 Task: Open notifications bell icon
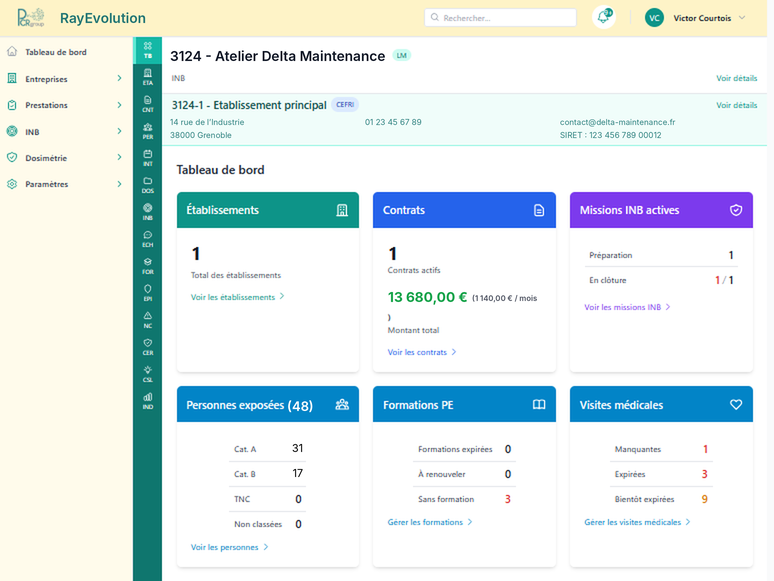pos(604,18)
